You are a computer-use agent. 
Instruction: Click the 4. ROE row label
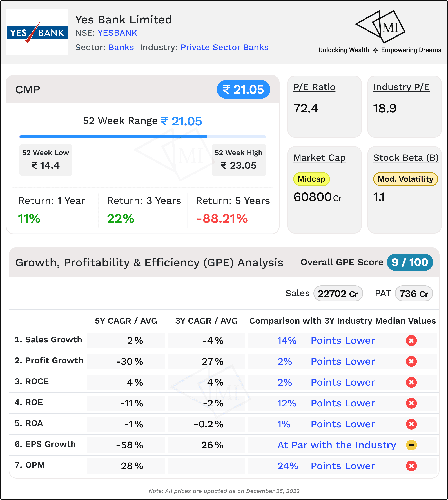pyautogui.click(x=29, y=402)
